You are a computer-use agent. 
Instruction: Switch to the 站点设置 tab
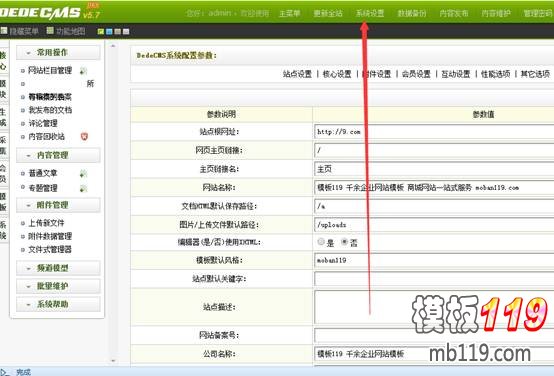click(x=297, y=74)
